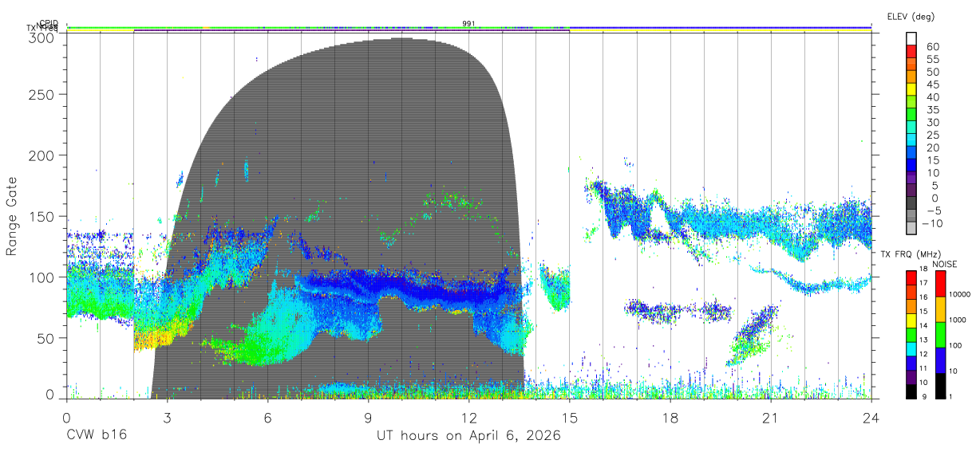Click x-axis tick label '24'
Screen dimensions: 980x452
coord(871,418)
